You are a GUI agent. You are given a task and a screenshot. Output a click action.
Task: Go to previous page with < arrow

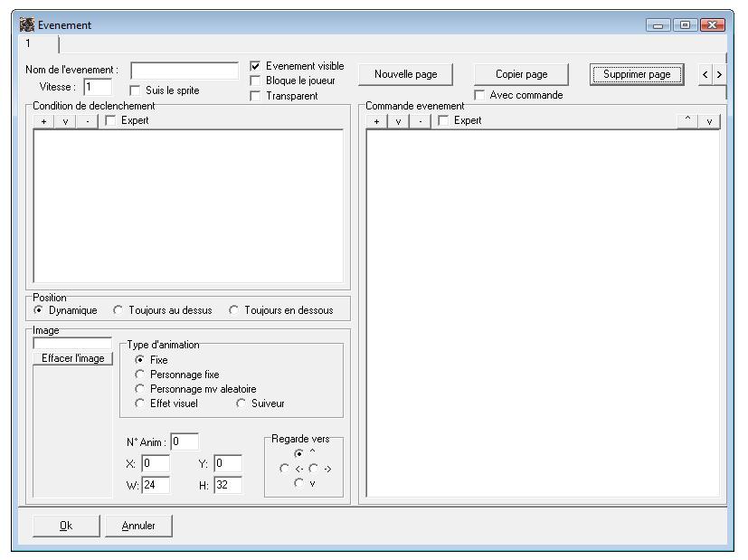click(705, 74)
